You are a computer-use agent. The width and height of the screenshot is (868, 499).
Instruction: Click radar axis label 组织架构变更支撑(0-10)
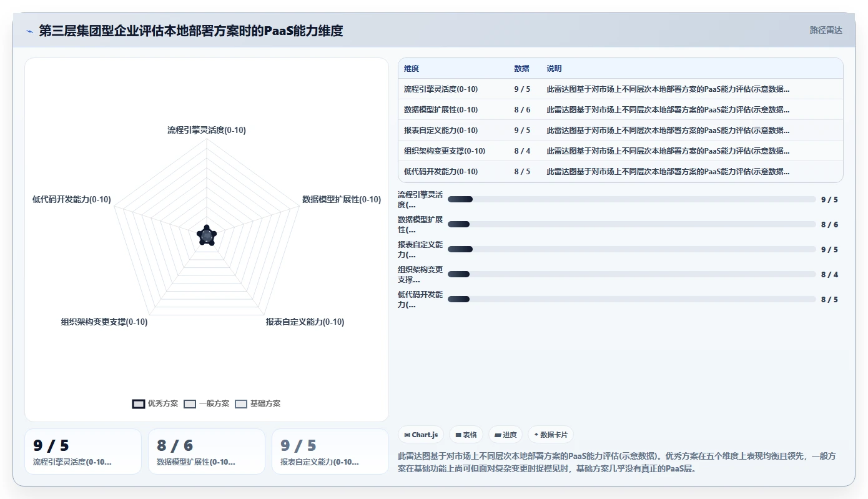coord(104,322)
